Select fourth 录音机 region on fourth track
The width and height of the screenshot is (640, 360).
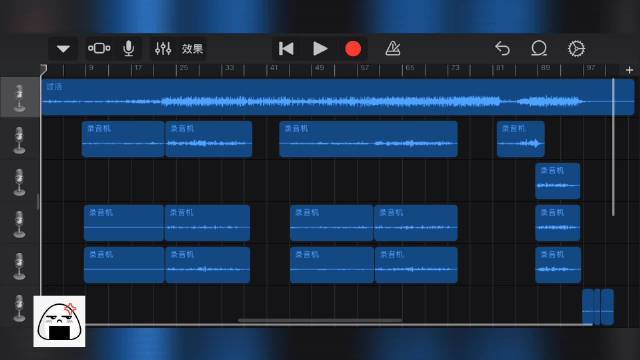[416, 223]
